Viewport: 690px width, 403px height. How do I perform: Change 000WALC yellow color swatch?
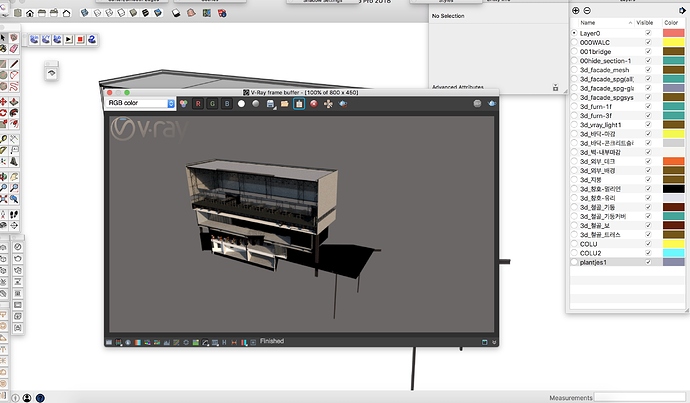pyautogui.click(x=674, y=42)
